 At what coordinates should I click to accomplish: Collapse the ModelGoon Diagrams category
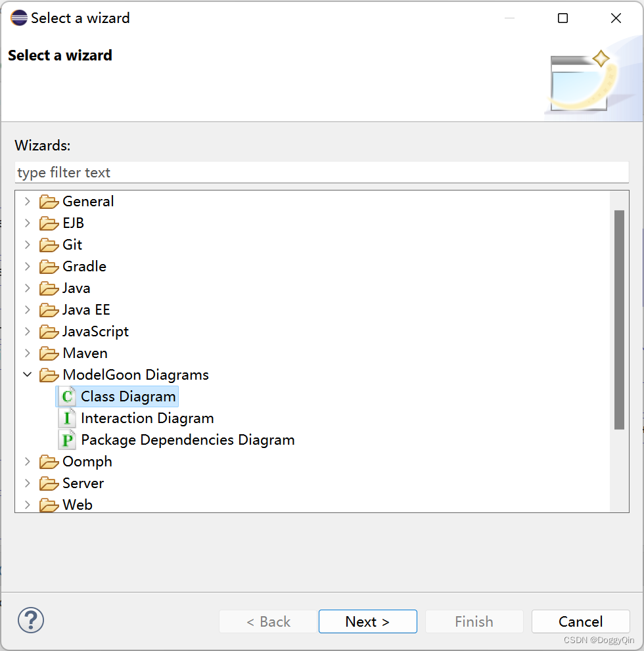27,374
